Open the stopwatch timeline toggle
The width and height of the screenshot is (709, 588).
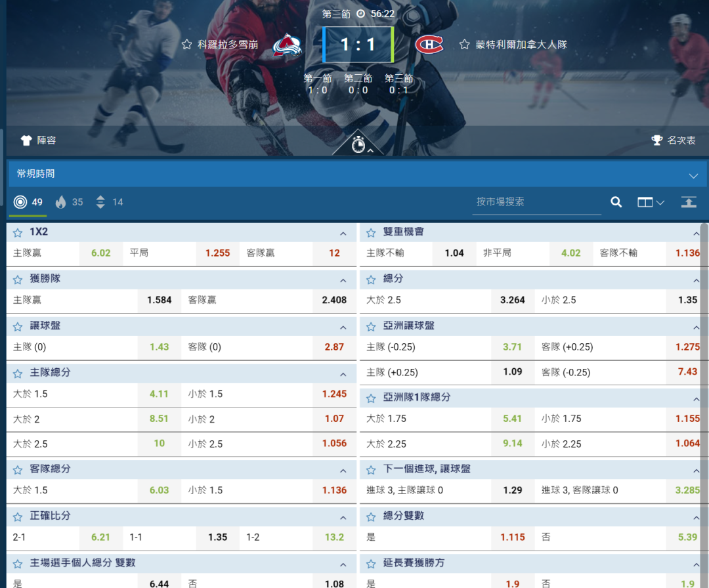[x=358, y=144]
